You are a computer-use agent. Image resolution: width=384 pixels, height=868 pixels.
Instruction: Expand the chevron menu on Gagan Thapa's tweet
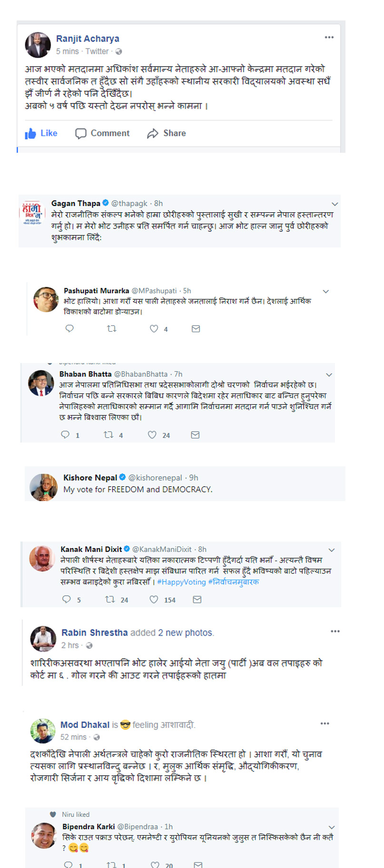coord(335,204)
